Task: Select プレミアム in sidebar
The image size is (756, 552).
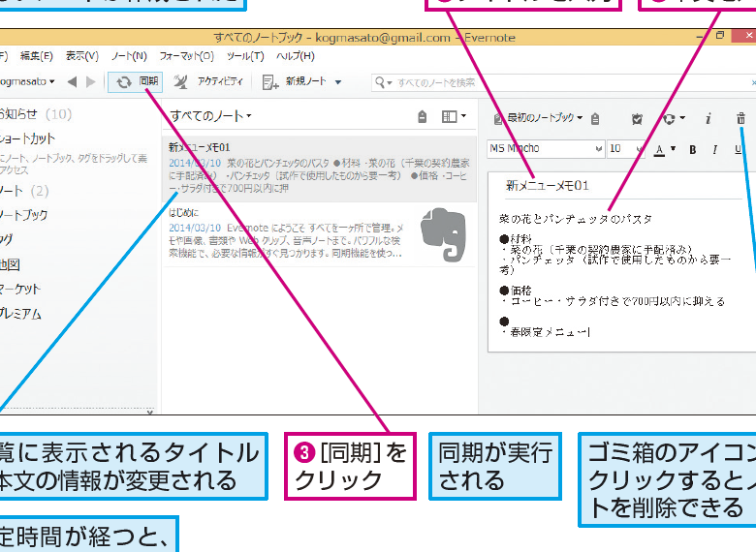Action: coord(20,314)
